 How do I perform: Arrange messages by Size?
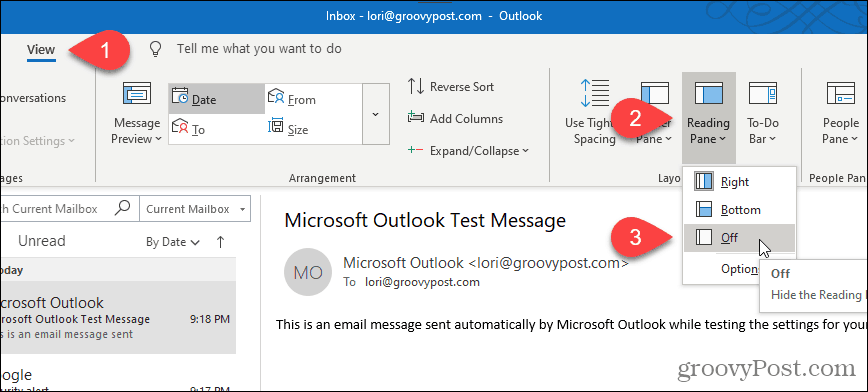(313, 129)
